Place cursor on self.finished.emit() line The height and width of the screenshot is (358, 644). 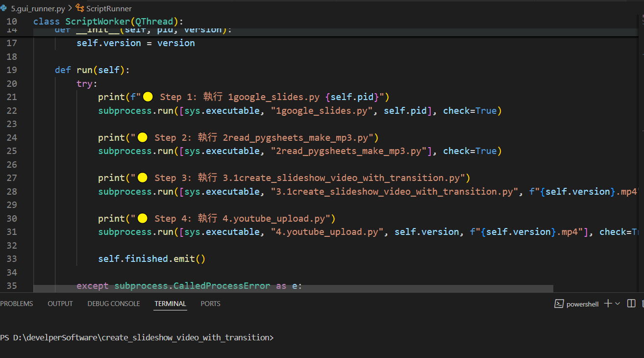pyautogui.click(x=151, y=258)
